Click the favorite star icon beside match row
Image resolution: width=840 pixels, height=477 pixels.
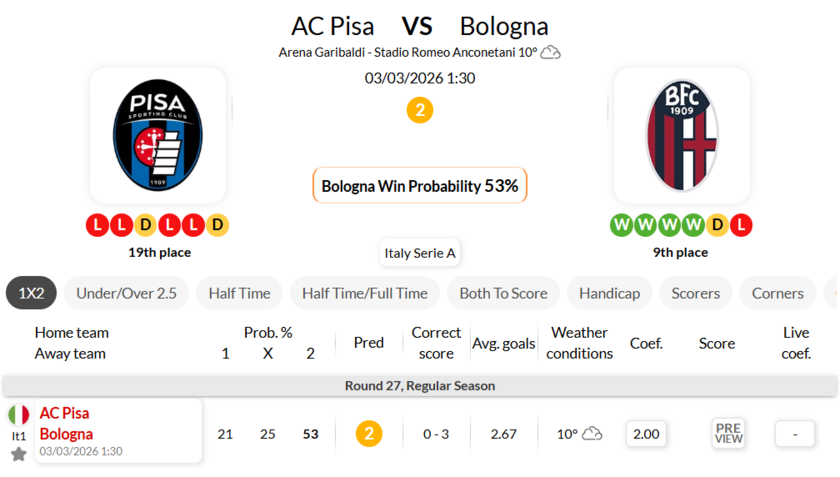19,454
